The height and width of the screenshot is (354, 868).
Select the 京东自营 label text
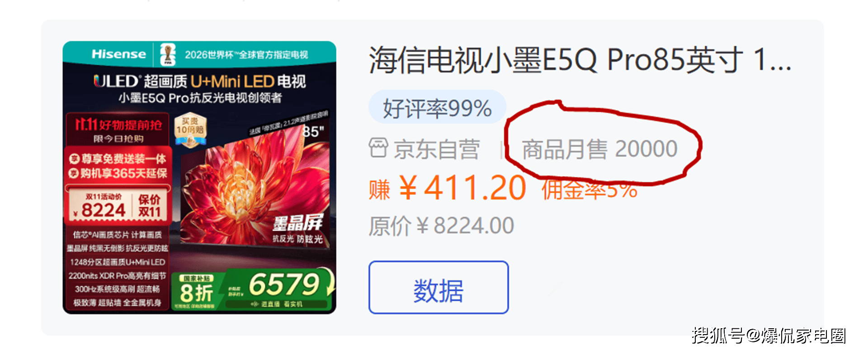pyautogui.click(x=437, y=149)
